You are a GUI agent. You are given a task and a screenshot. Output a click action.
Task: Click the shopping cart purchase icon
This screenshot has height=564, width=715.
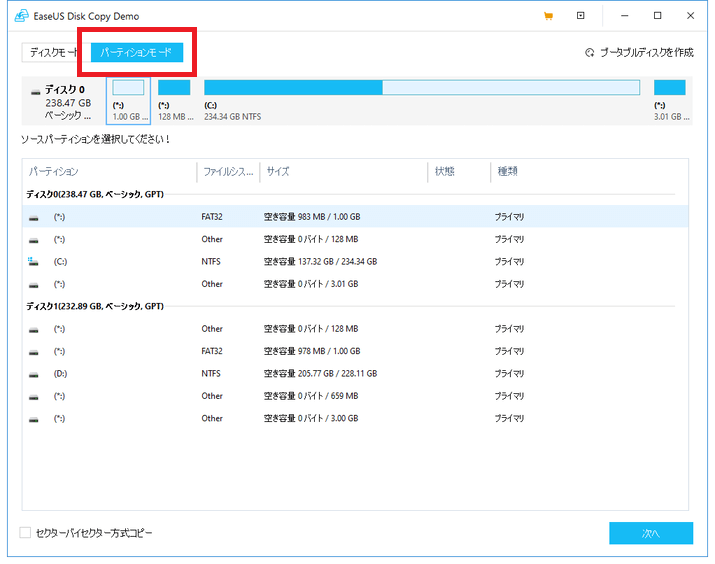(548, 16)
